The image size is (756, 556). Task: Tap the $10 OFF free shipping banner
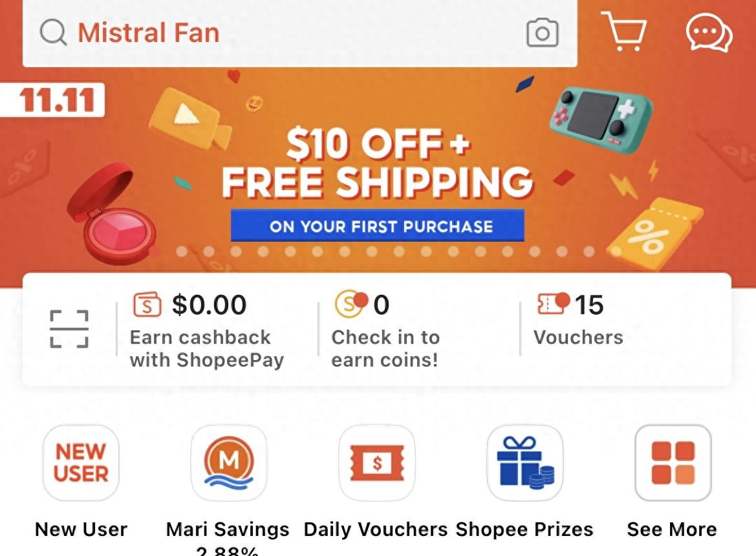pyautogui.click(x=378, y=164)
